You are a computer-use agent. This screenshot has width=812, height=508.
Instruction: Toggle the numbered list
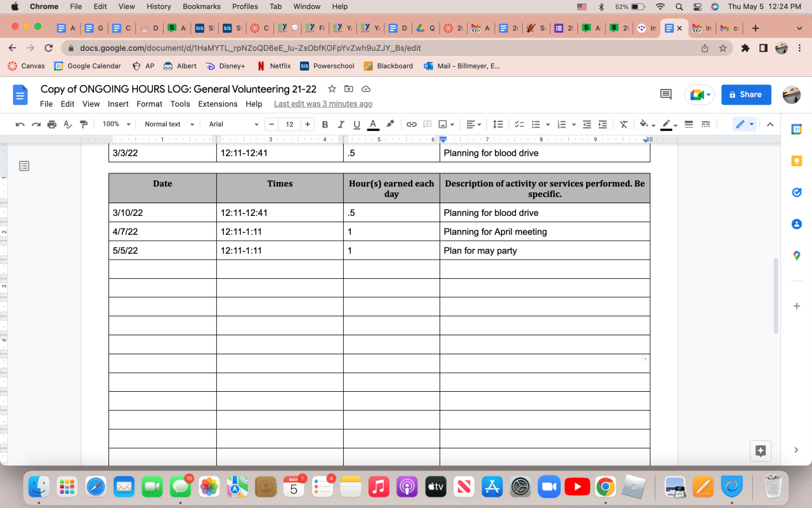click(561, 124)
